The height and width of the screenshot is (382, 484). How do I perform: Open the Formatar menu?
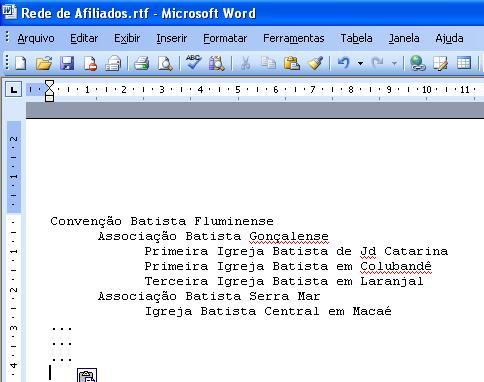[x=225, y=38]
